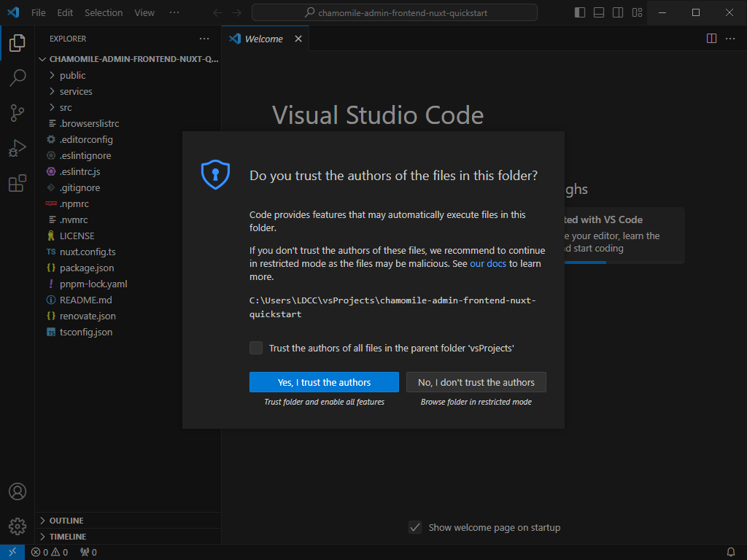This screenshot has width=747, height=560.
Task: Collapse the CHAMOMILE-ADMIN-FRONTEND-NUXT project root
Action: click(128, 59)
